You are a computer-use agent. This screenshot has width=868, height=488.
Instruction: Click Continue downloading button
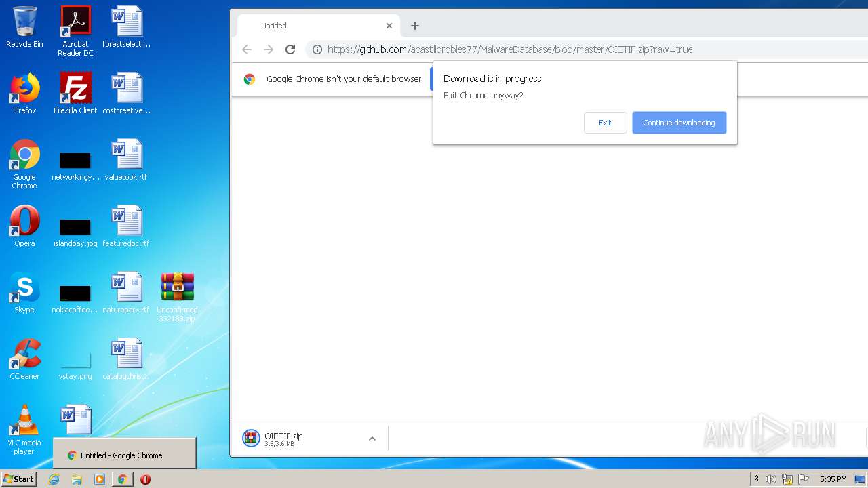click(679, 123)
